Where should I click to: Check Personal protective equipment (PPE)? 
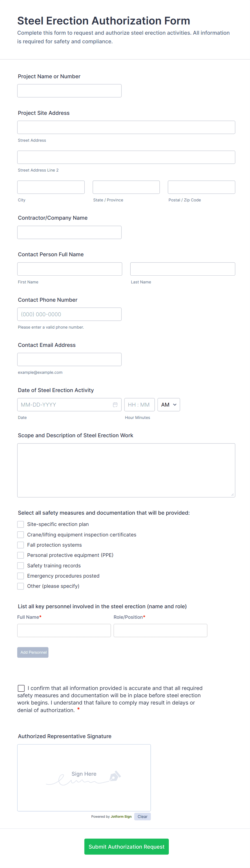20,555
